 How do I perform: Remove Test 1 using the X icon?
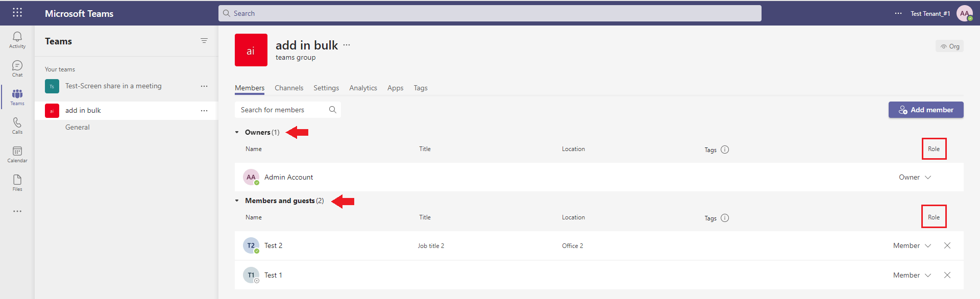(x=947, y=275)
